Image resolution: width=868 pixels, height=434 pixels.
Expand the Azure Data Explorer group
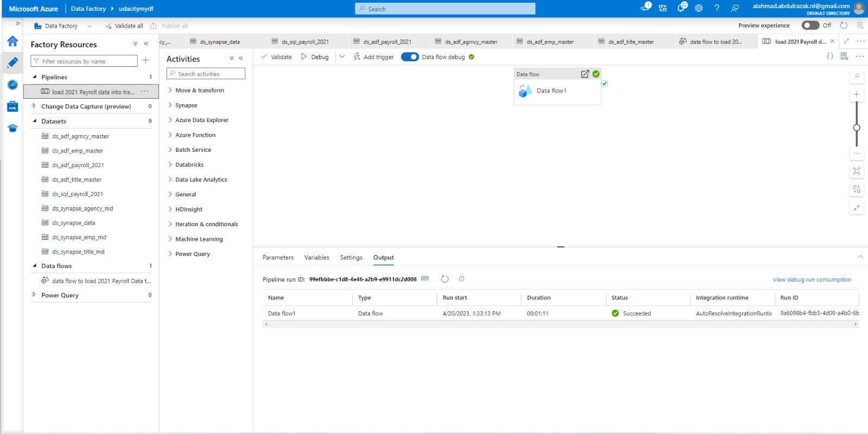[x=170, y=120]
